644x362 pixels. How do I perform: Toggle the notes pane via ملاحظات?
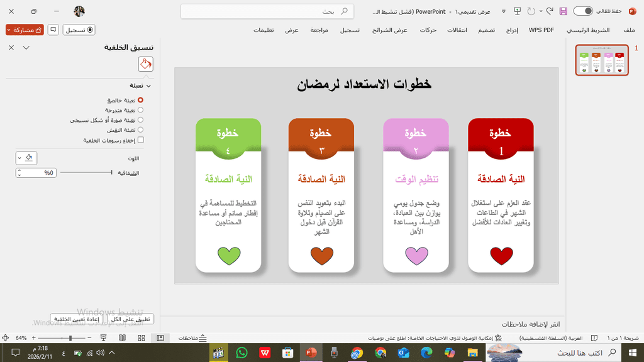pyautogui.click(x=192, y=338)
